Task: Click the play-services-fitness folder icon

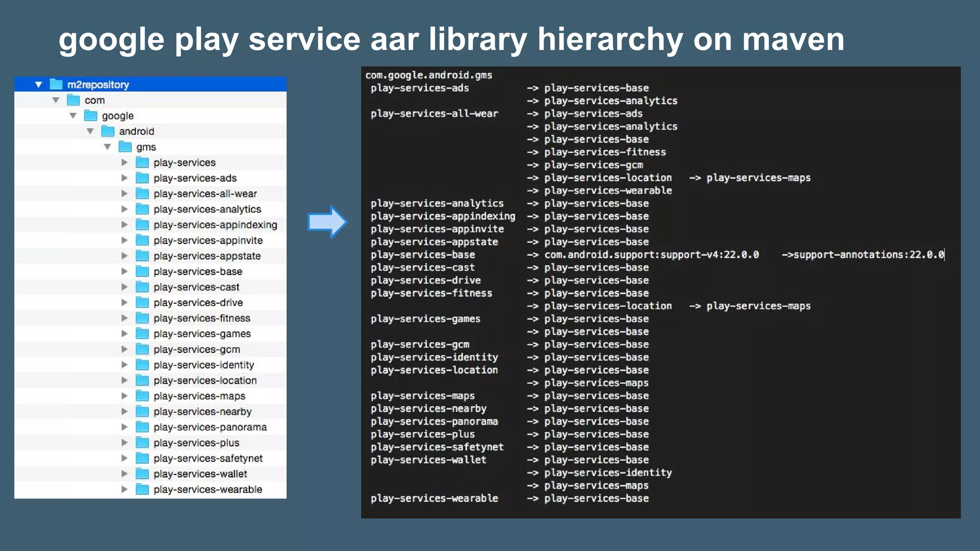Action: 142,318
